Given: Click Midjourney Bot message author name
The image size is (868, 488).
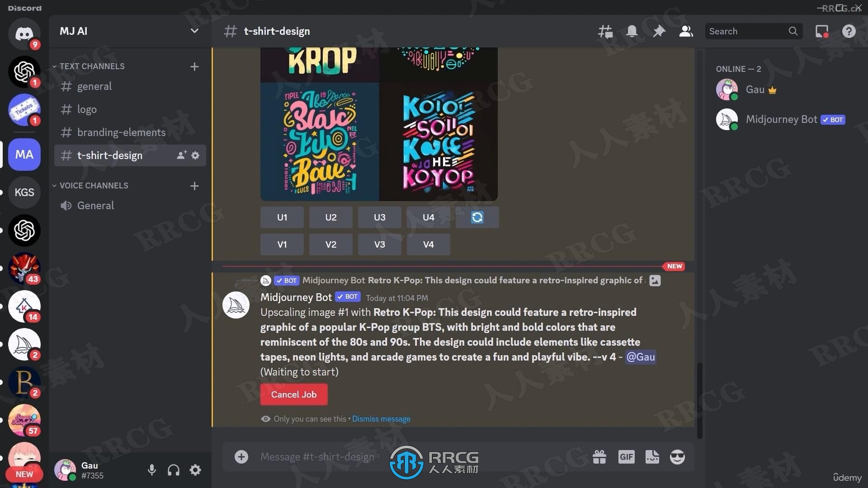Looking at the screenshot, I should pos(296,297).
